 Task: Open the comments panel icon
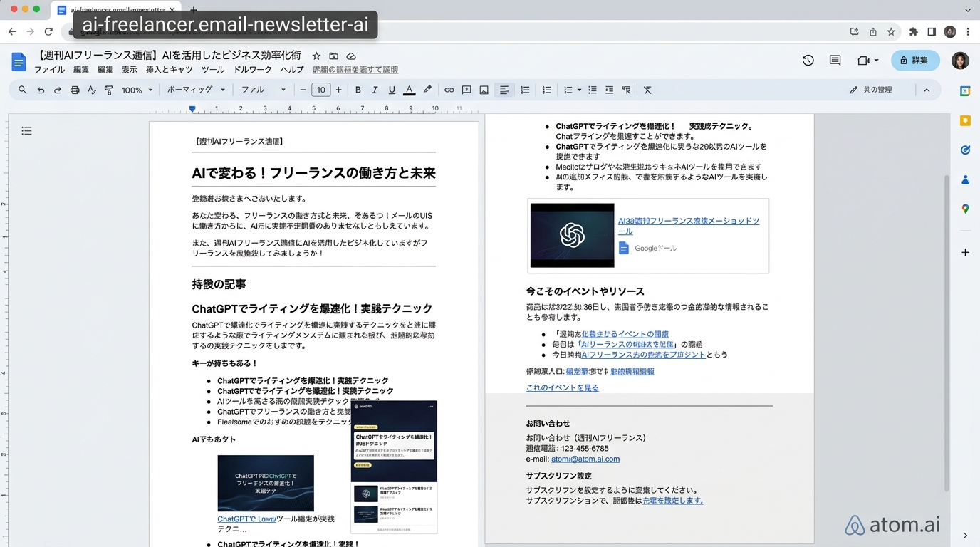[x=835, y=61]
